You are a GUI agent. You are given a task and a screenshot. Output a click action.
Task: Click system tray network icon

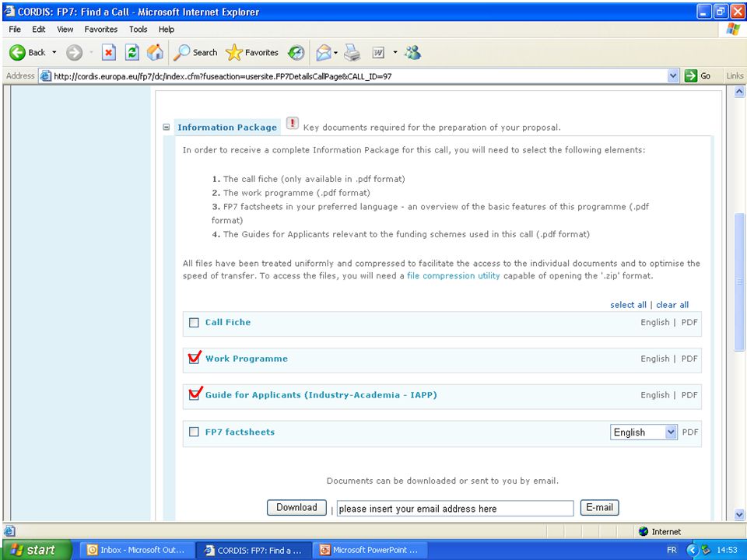click(x=706, y=550)
